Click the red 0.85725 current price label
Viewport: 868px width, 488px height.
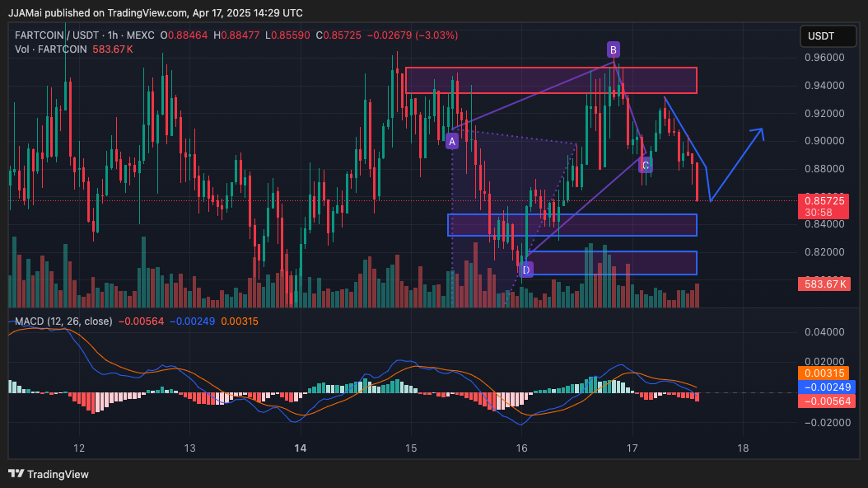coord(824,200)
